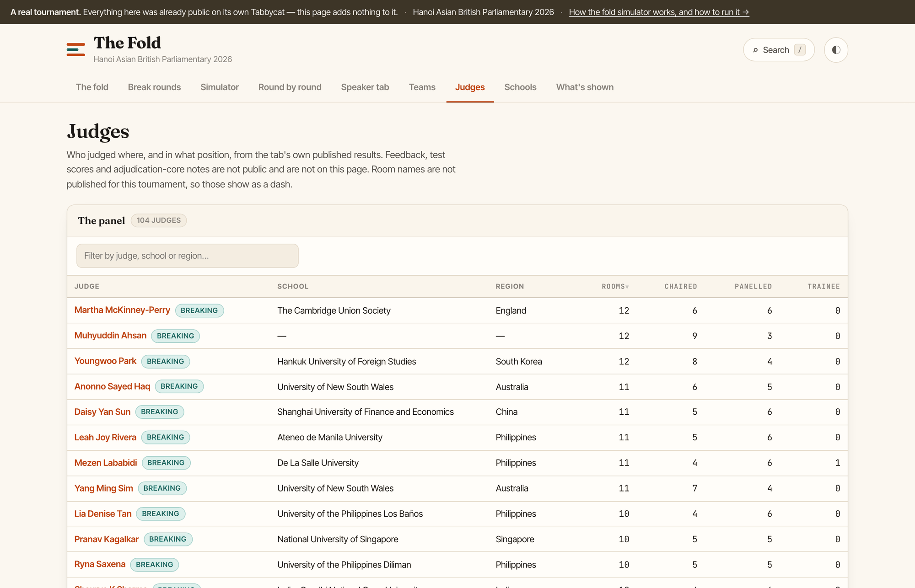Focus the Filter by judge input field
This screenshot has width=915, height=588.
[x=188, y=256]
